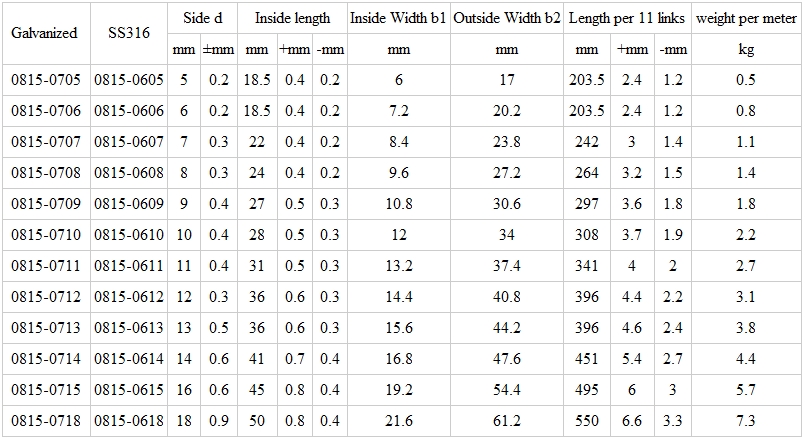The width and height of the screenshot is (805, 440).
Task: Click the Inside Width b1 header
Action: (x=397, y=18)
